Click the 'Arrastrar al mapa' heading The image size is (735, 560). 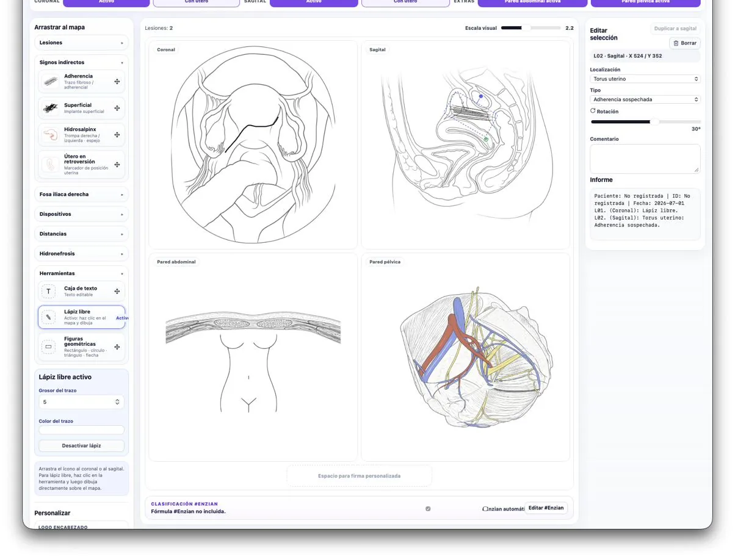60,27
